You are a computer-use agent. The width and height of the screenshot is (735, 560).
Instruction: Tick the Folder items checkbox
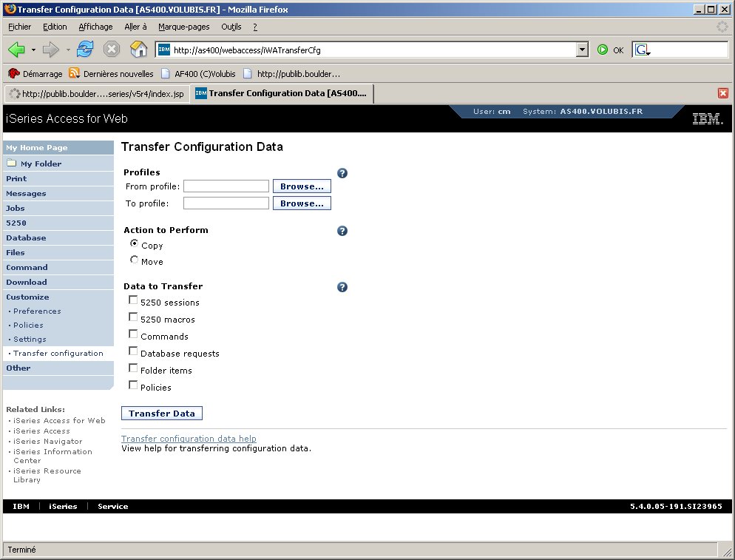pos(133,368)
